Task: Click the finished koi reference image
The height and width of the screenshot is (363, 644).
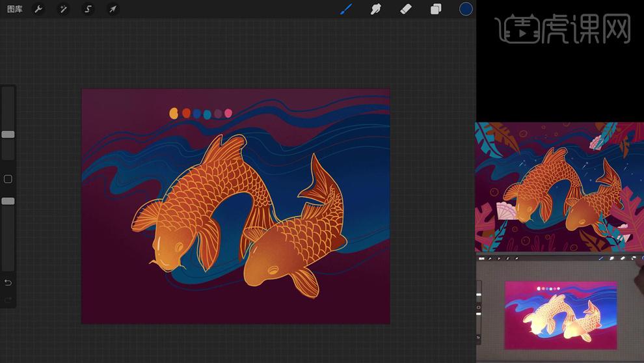Action: (559, 187)
